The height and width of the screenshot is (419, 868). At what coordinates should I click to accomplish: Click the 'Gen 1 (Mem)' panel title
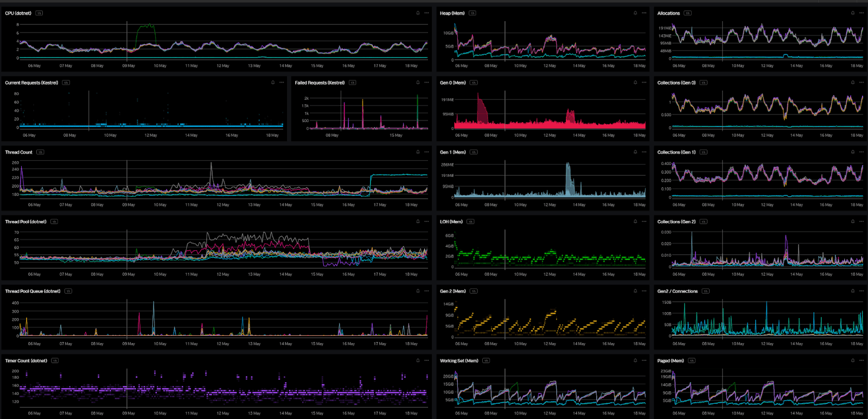pyautogui.click(x=453, y=152)
